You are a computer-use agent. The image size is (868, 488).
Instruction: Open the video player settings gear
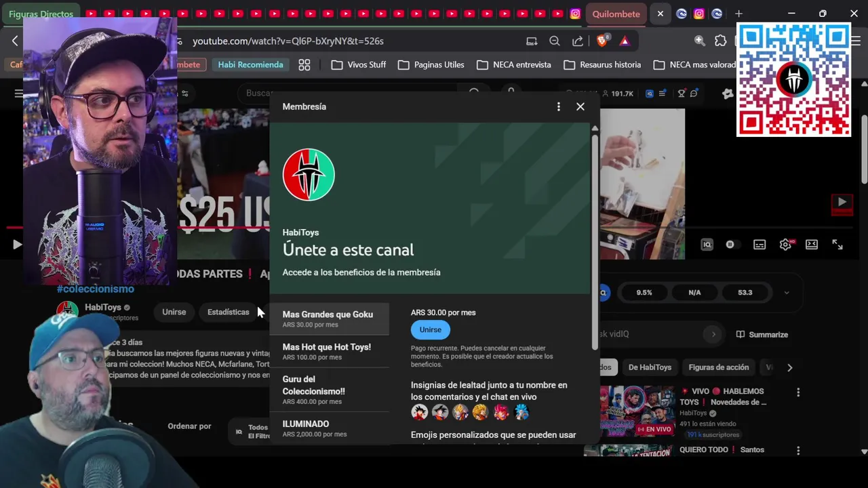point(785,245)
